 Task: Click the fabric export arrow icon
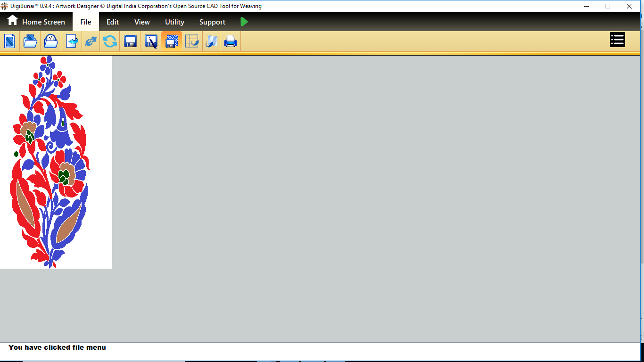click(212, 41)
